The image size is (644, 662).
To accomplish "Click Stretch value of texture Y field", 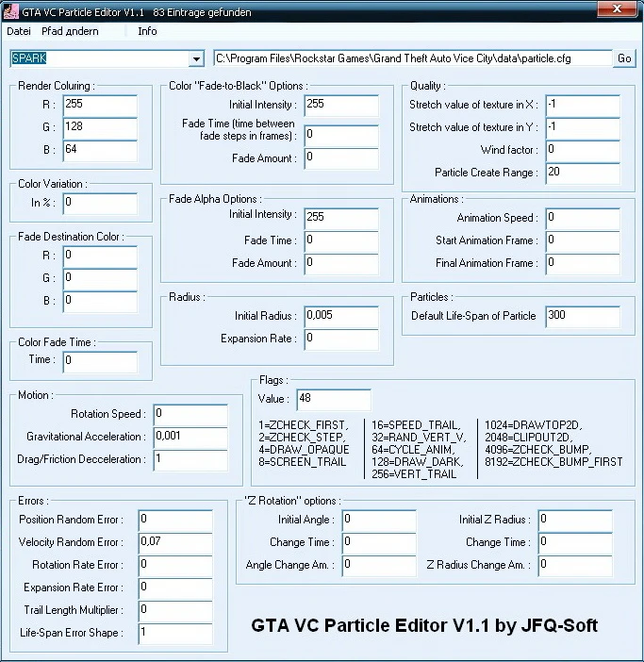I will click(583, 127).
